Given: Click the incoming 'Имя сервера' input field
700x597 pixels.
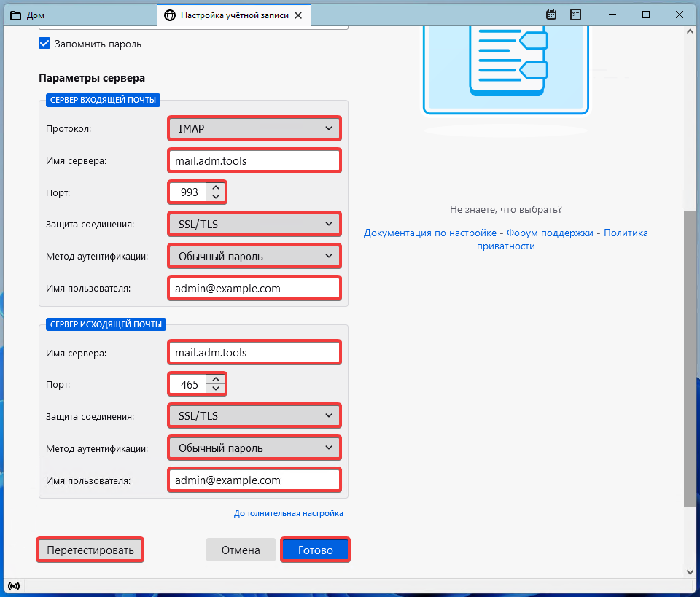Looking at the screenshot, I should [x=254, y=160].
